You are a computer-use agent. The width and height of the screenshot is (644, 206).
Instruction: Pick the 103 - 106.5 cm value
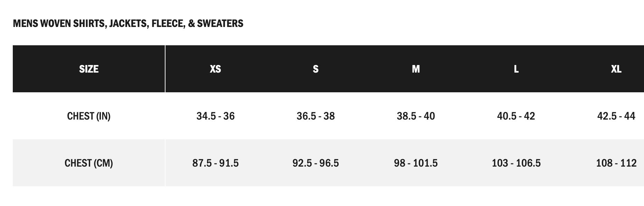tap(516, 163)
